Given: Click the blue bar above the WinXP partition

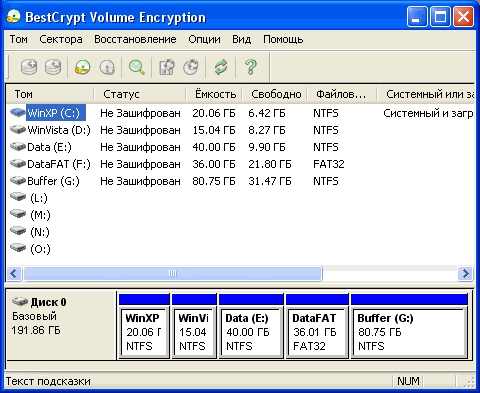Looking at the screenshot, I should tap(144, 299).
